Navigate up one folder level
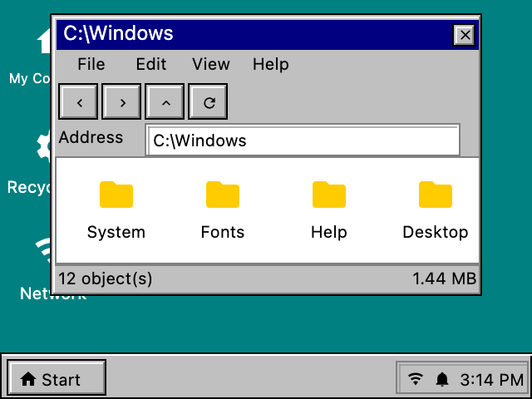Screen dimensions: 532x399 pyautogui.click(x=165, y=101)
